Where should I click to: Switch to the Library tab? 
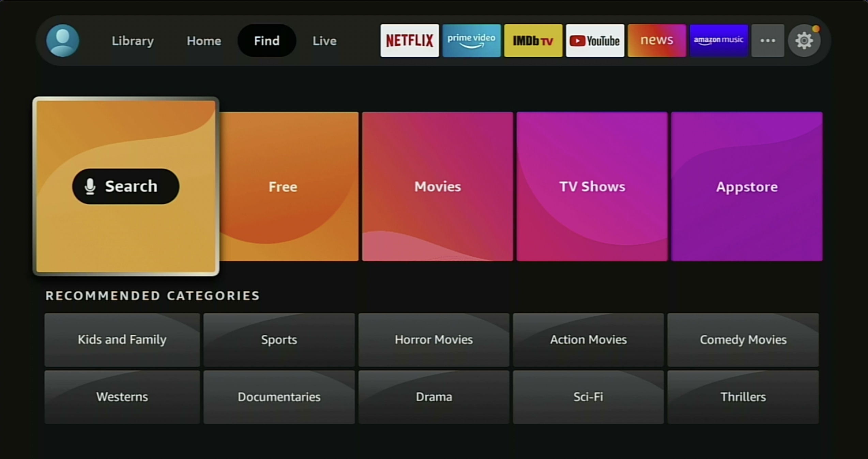click(x=132, y=41)
